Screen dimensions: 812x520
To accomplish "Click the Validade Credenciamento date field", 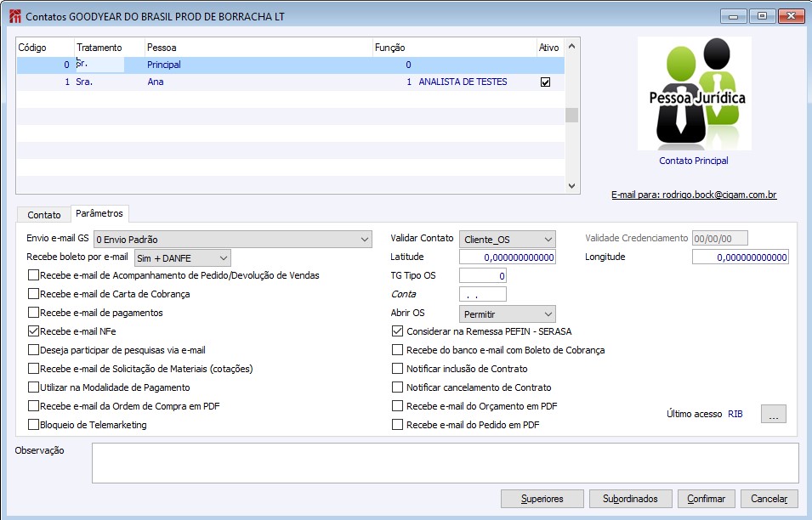I will pyautogui.click(x=720, y=239).
